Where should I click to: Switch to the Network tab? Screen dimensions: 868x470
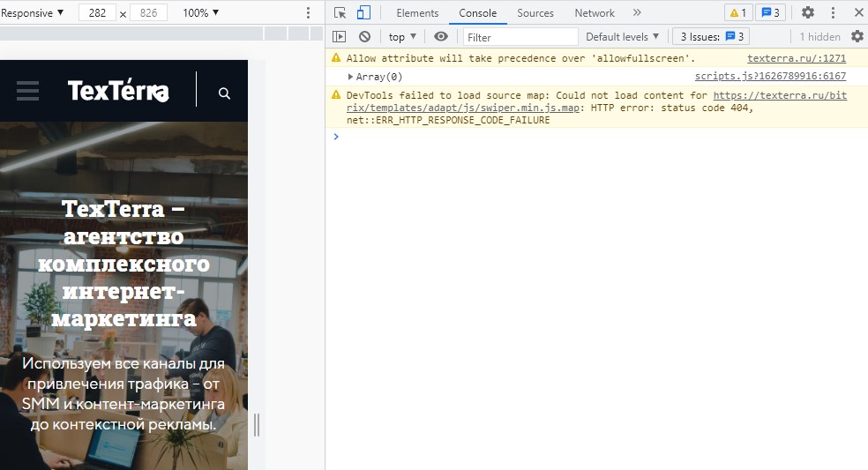(595, 13)
